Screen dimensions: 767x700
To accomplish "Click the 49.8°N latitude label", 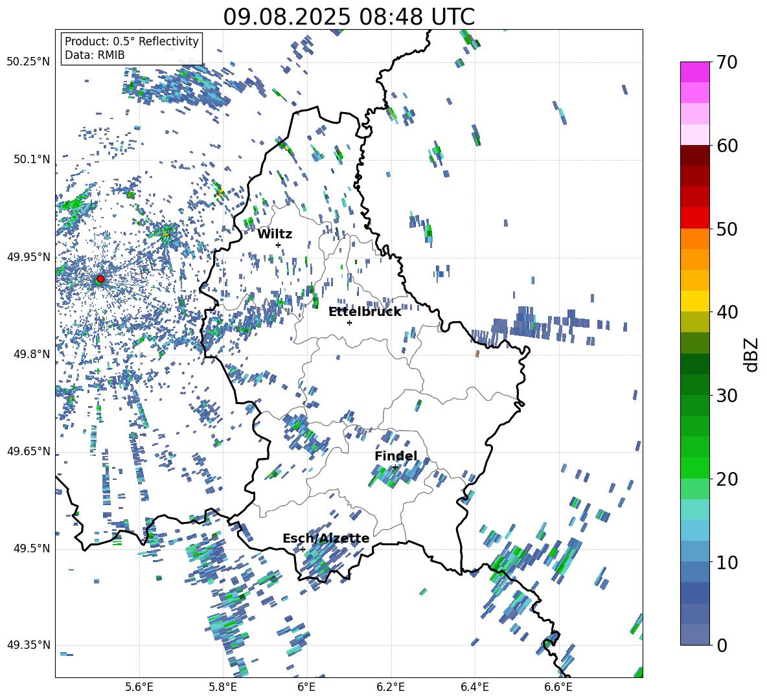I will (x=32, y=354).
